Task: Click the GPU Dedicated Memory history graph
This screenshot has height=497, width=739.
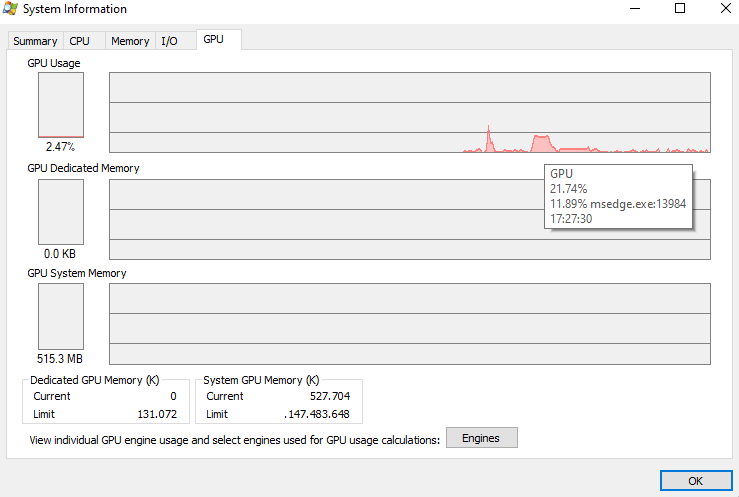Action: pyautogui.click(x=410, y=220)
